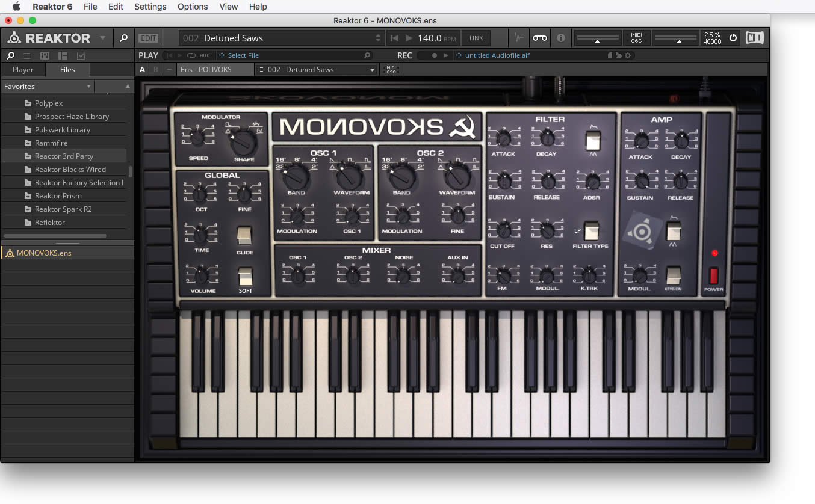Toggle the SOFT switch in the Global section
This screenshot has height=504, width=815.
tap(245, 278)
